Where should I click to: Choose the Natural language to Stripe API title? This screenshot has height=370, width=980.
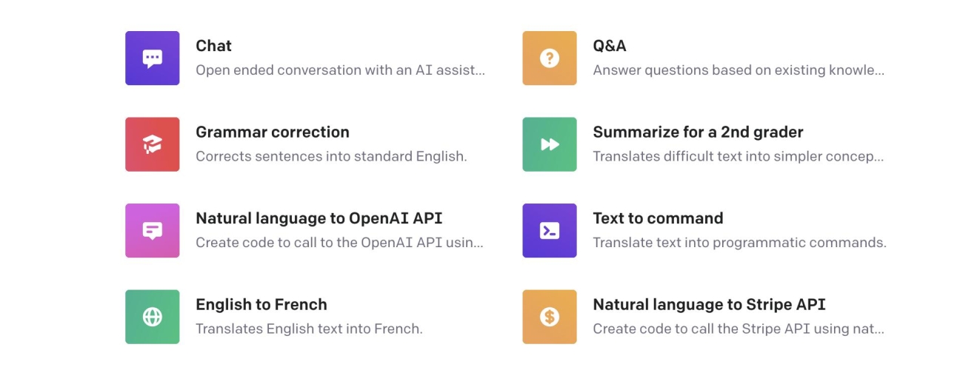[x=709, y=305]
